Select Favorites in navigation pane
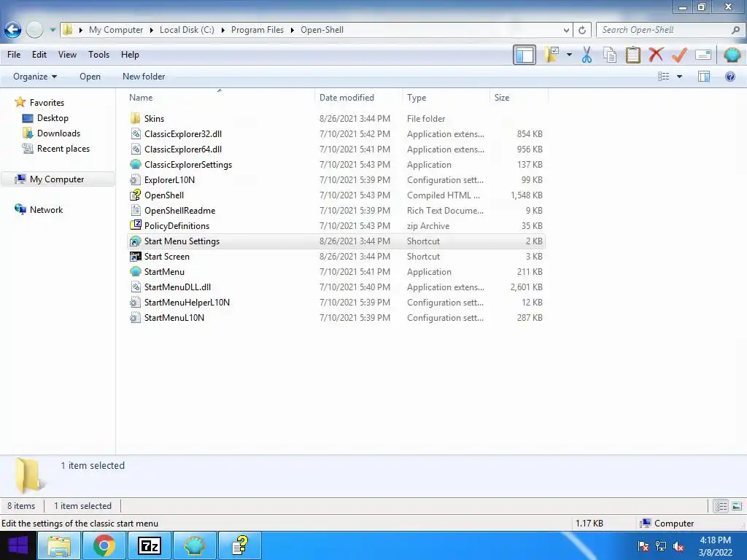This screenshot has height=560, width=747. 47,103
